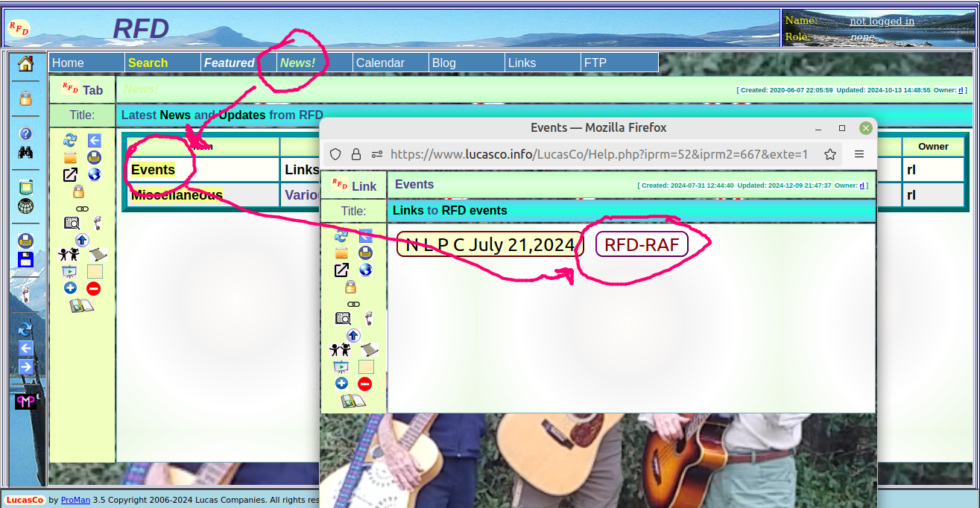Open the Firefox hamburger application menu

click(859, 154)
